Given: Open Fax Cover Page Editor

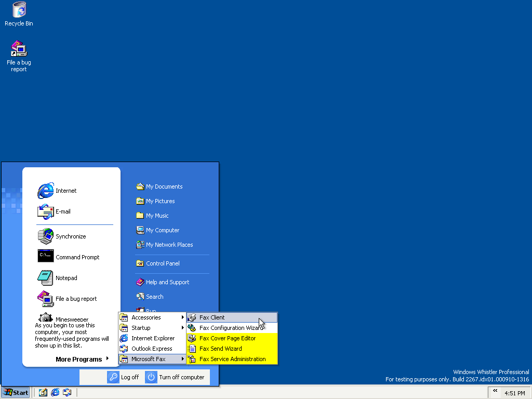Looking at the screenshot, I should click(232, 338).
